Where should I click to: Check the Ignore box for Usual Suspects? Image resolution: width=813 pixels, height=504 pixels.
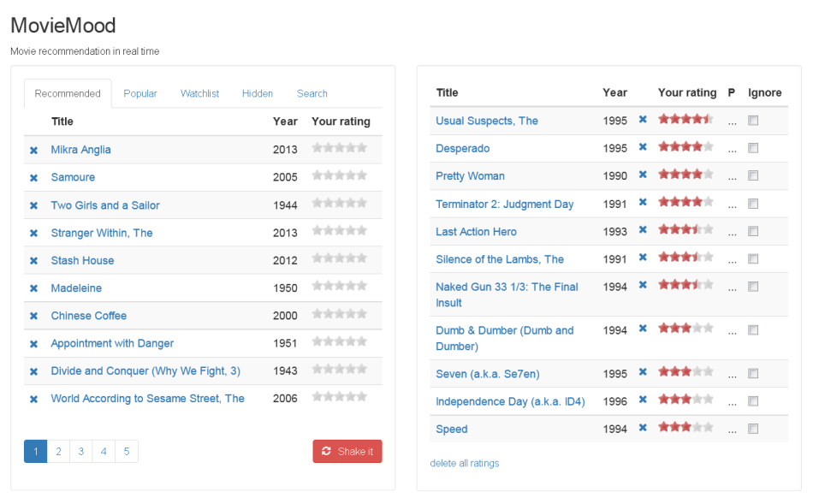(753, 121)
